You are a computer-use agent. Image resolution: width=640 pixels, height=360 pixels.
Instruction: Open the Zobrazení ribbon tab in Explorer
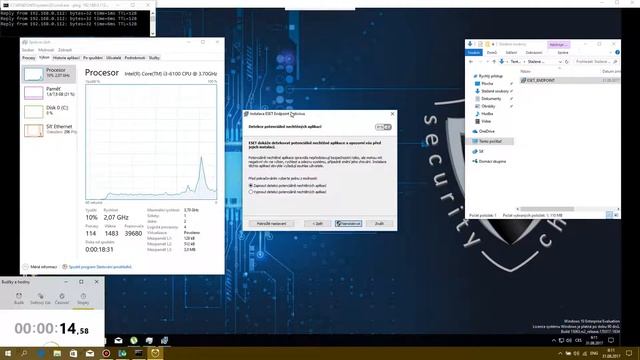[534, 53]
